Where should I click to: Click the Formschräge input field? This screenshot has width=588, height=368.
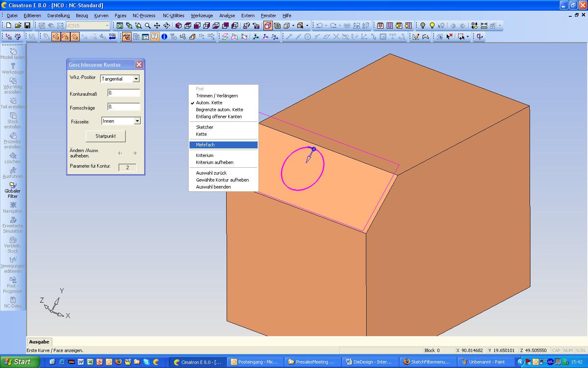[x=124, y=107]
